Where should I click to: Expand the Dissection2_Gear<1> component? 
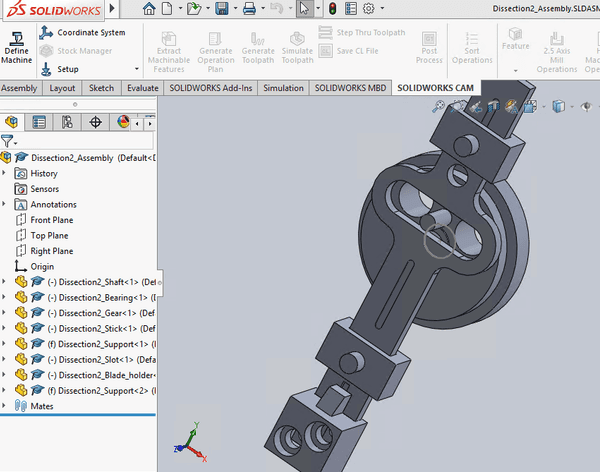[x=5, y=313]
